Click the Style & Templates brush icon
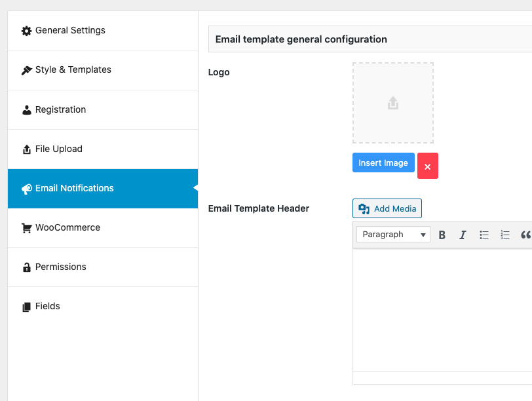This screenshot has height=401, width=532. click(x=26, y=70)
